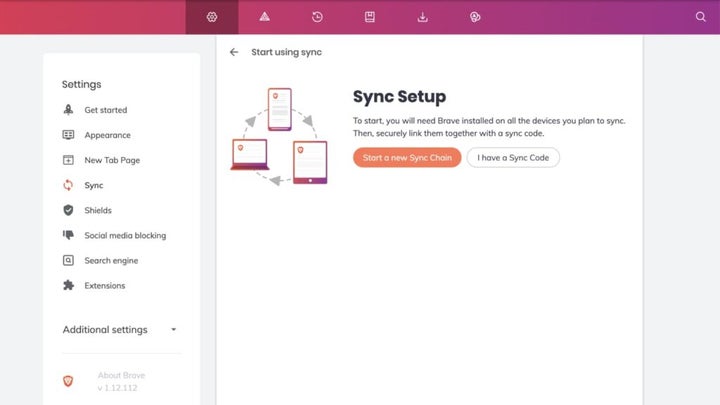Expand the Additional settings dropdown arrow
Viewport: 720px width, 405px height.
pyautogui.click(x=173, y=330)
